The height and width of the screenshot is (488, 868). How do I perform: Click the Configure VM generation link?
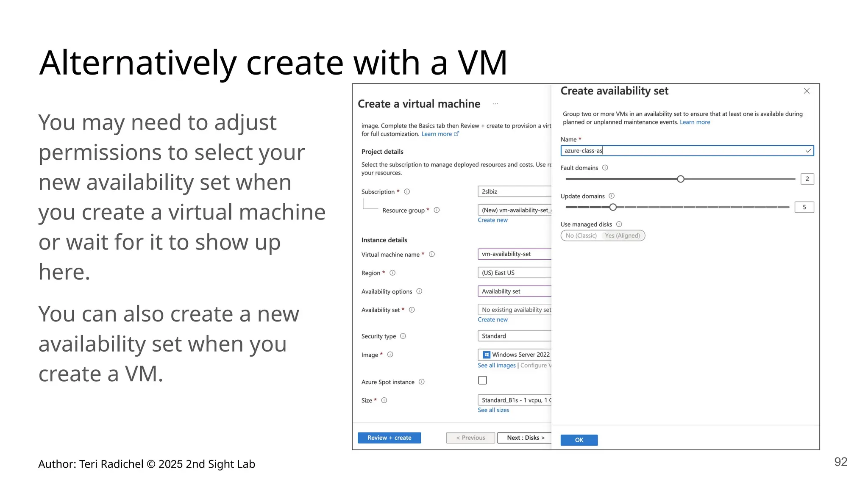click(x=536, y=366)
